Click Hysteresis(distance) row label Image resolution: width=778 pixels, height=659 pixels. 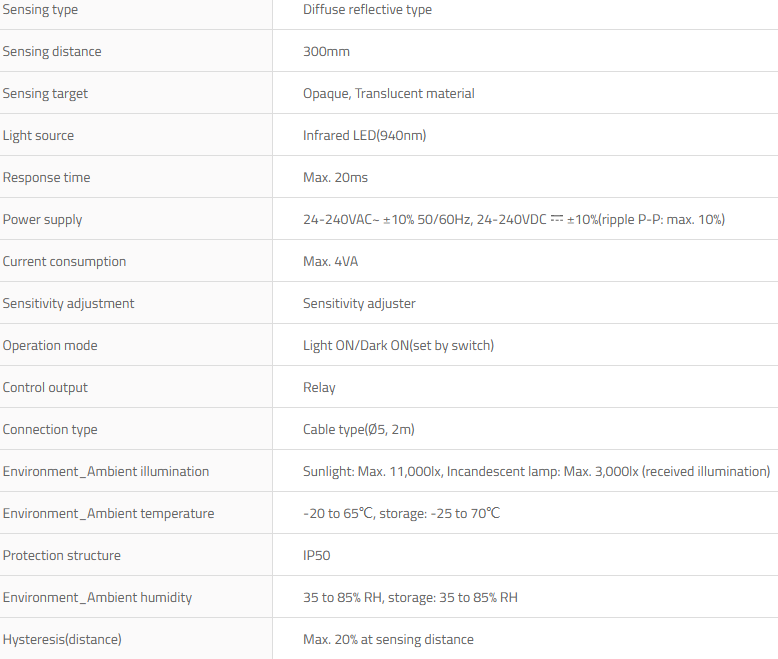(62, 640)
